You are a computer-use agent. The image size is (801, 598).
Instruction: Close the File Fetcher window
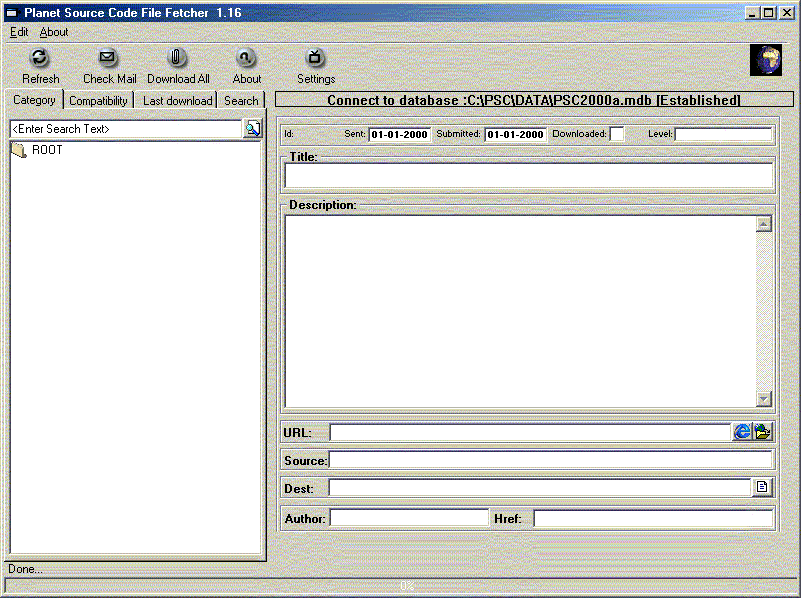[787, 13]
